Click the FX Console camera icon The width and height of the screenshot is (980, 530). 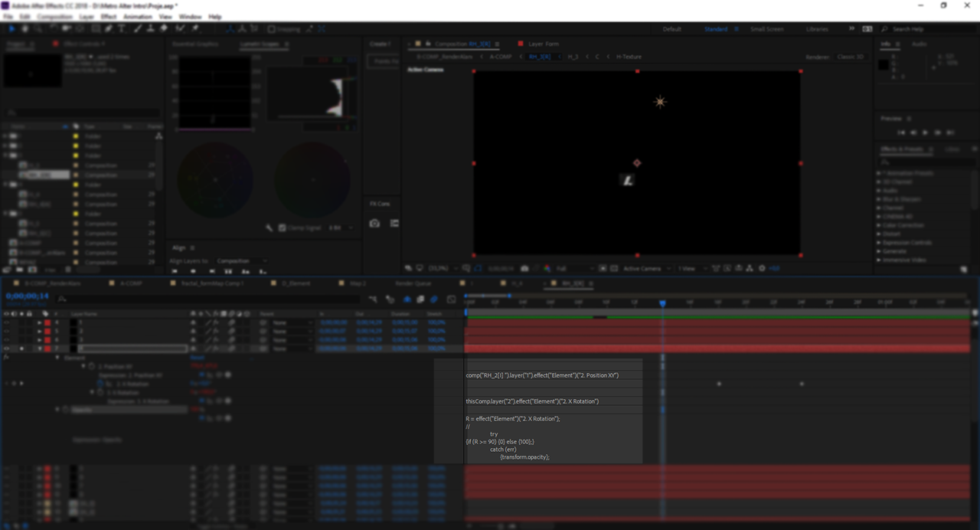(x=374, y=224)
